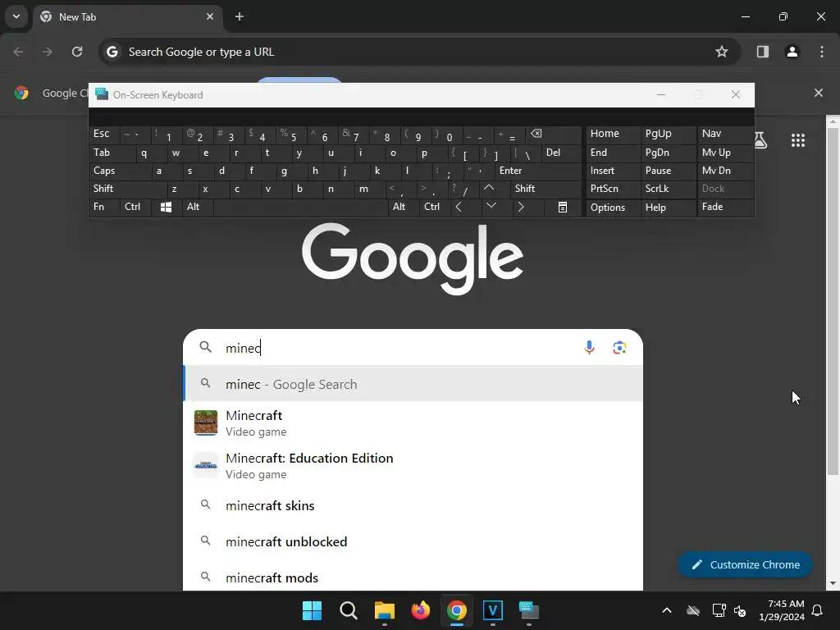Click the Tab key on On-Screen Keyboard
This screenshot has width=840, height=630.
(112, 153)
